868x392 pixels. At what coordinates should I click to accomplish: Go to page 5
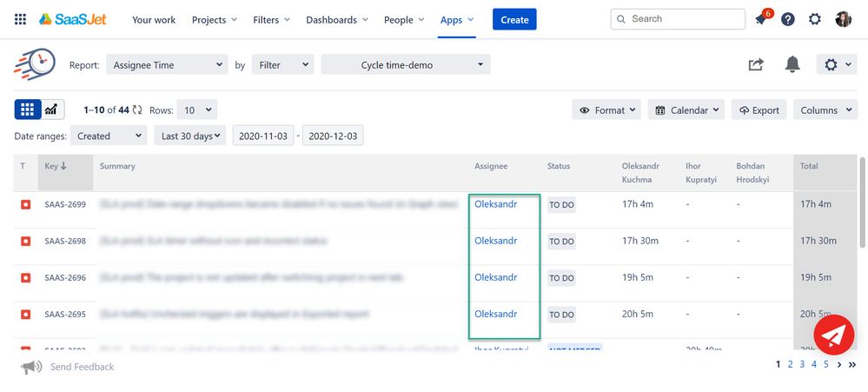(826, 364)
